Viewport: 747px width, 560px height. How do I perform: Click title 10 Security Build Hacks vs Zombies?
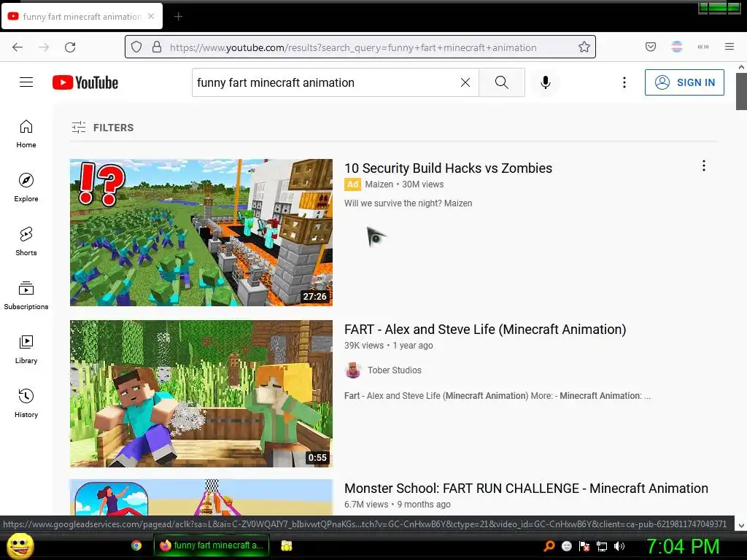448,168
